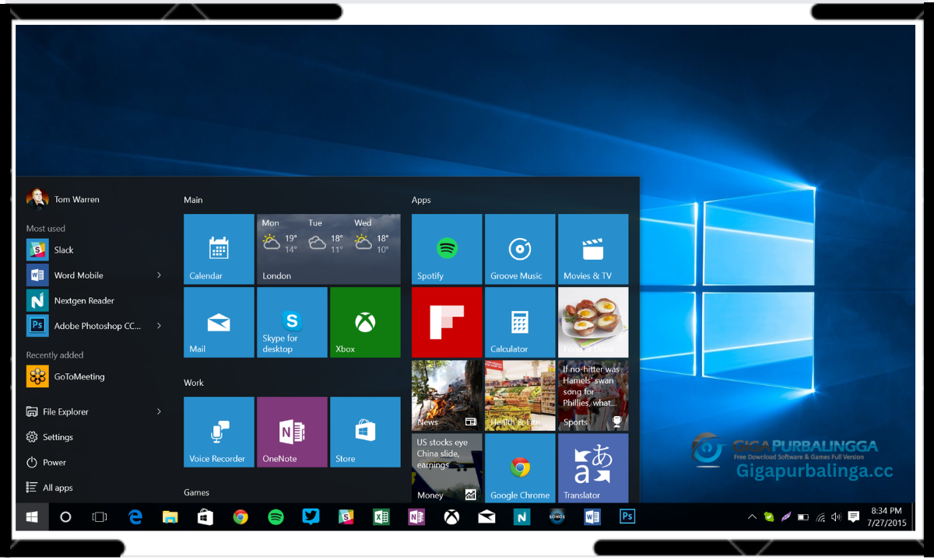
Task: Open Cortana search circle on taskbar
Action: pos(65,516)
